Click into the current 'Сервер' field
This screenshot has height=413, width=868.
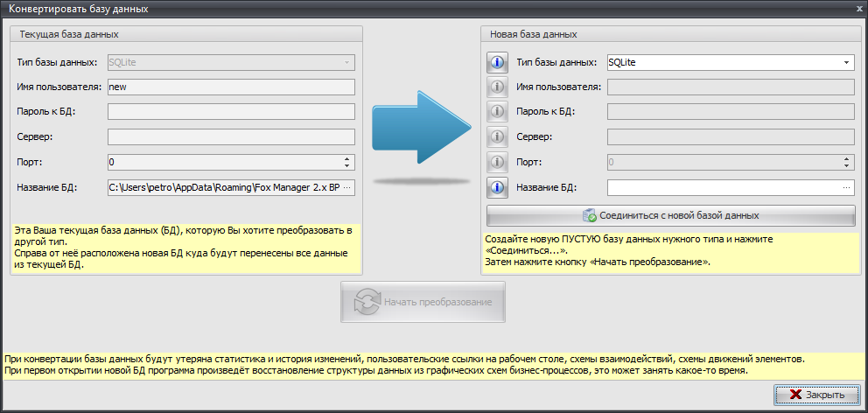pyautogui.click(x=230, y=137)
